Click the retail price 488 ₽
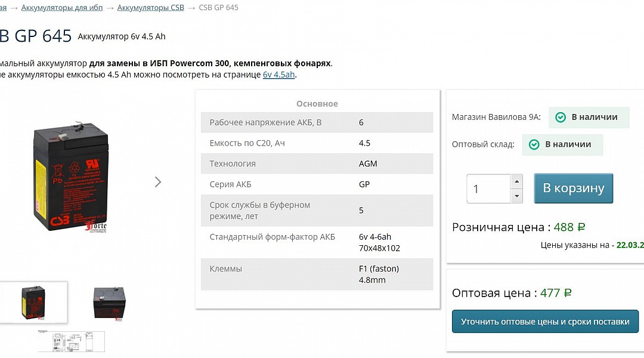Viewport: 644px width, 358px height. click(569, 227)
